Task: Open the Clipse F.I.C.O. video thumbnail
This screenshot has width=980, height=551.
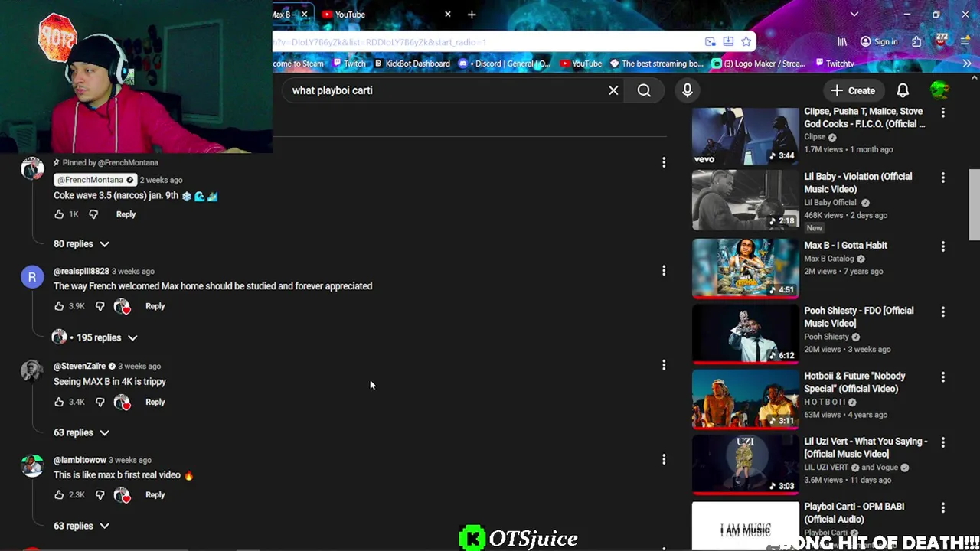Action: [x=745, y=136]
